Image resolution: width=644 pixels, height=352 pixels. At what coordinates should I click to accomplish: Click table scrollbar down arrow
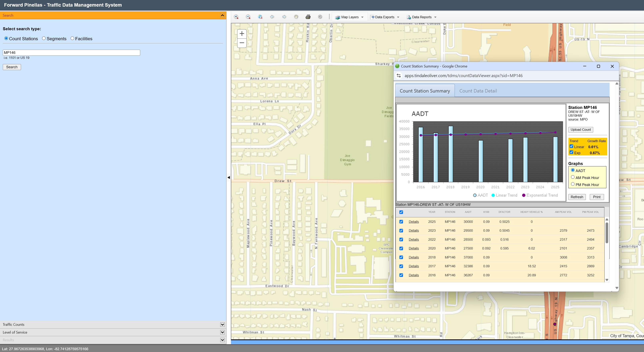point(607,280)
